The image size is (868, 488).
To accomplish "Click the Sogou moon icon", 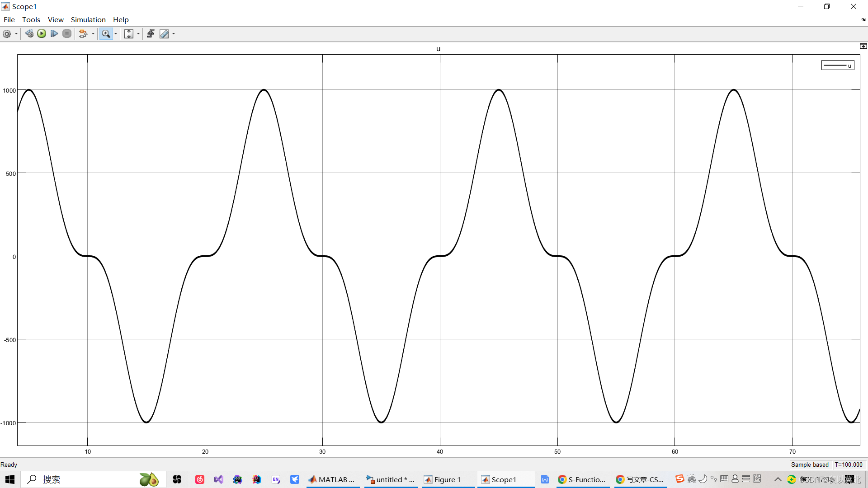I will [703, 479].
